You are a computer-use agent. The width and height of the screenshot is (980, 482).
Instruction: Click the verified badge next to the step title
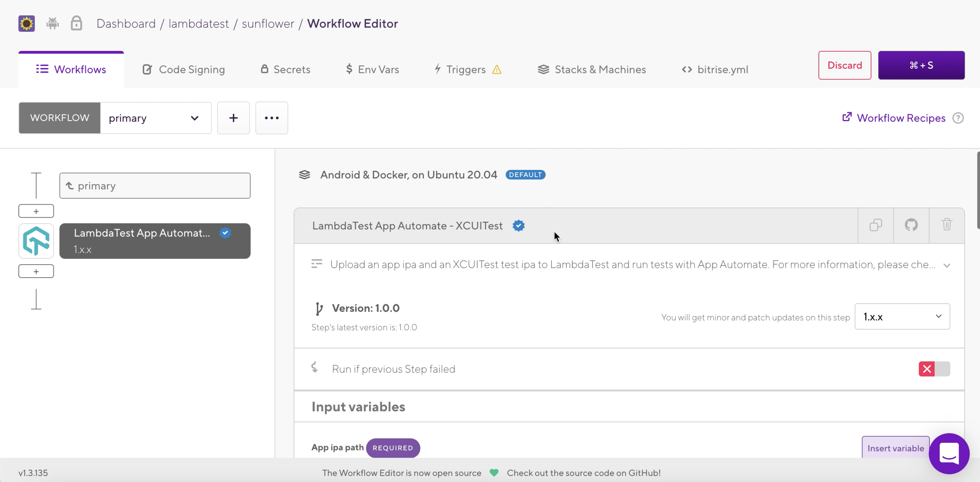point(519,225)
